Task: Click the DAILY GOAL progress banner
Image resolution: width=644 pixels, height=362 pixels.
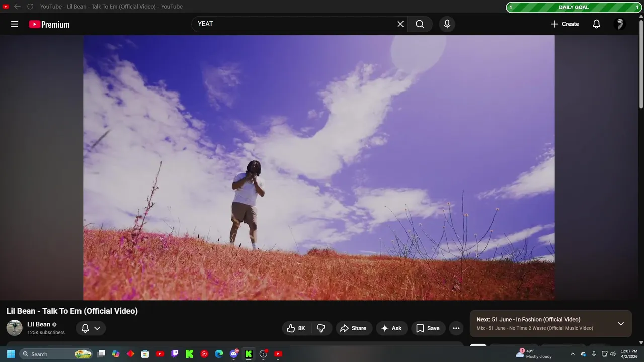Action: (x=574, y=7)
